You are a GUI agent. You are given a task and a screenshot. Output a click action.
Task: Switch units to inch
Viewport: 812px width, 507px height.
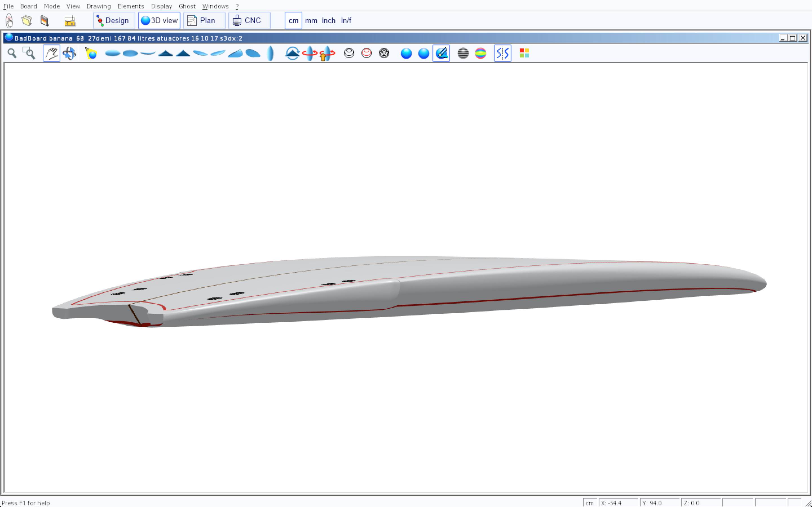pyautogui.click(x=328, y=21)
